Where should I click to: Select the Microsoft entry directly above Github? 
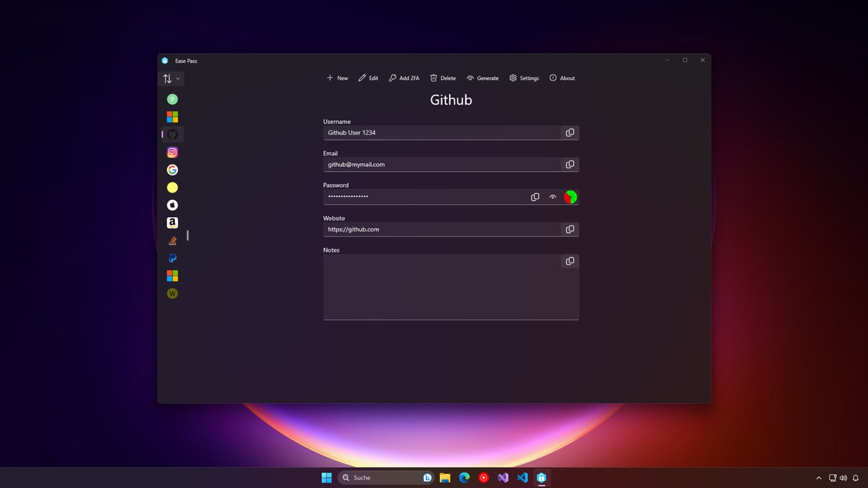[172, 117]
